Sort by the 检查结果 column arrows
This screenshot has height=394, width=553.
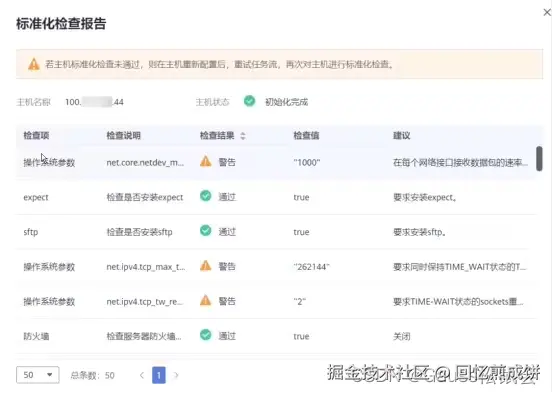click(243, 136)
